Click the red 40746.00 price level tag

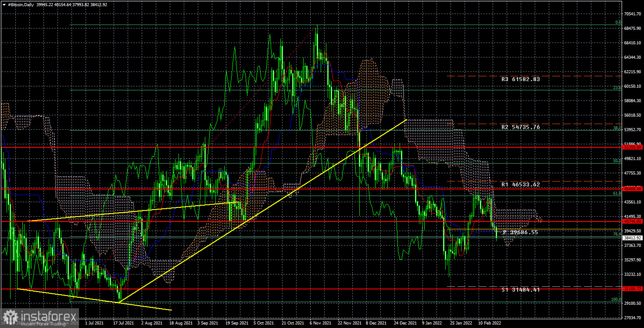(633, 221)
